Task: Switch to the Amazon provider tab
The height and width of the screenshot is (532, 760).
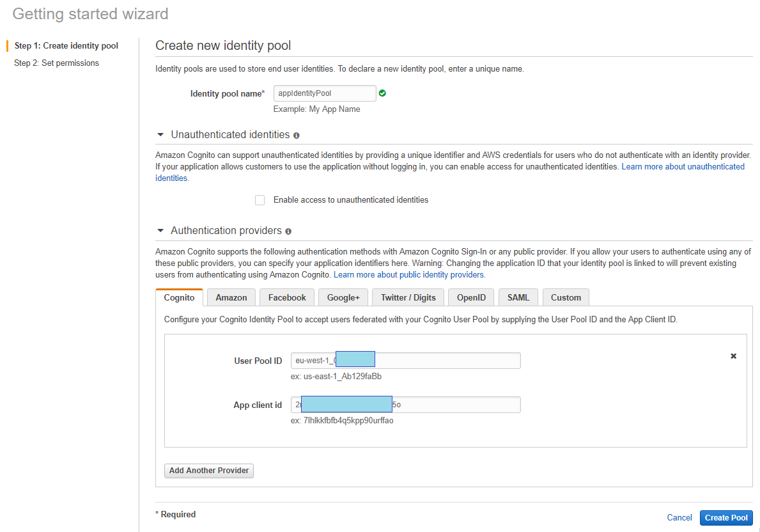Action: click(231, 297)
